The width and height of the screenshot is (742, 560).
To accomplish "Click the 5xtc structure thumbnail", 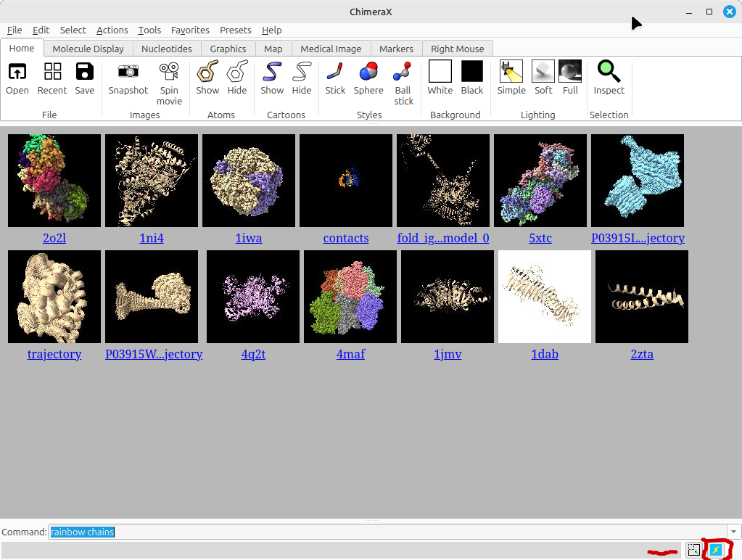I will pyautogui.click(x=540, y=181).
